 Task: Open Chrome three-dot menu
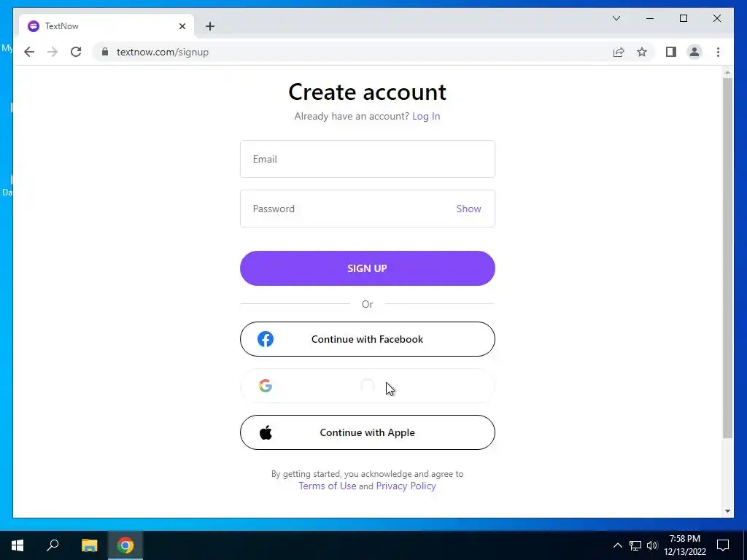coord(718,52)
